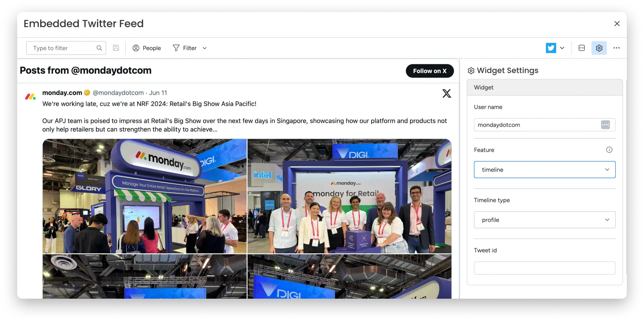Click the User name input field

545,125
